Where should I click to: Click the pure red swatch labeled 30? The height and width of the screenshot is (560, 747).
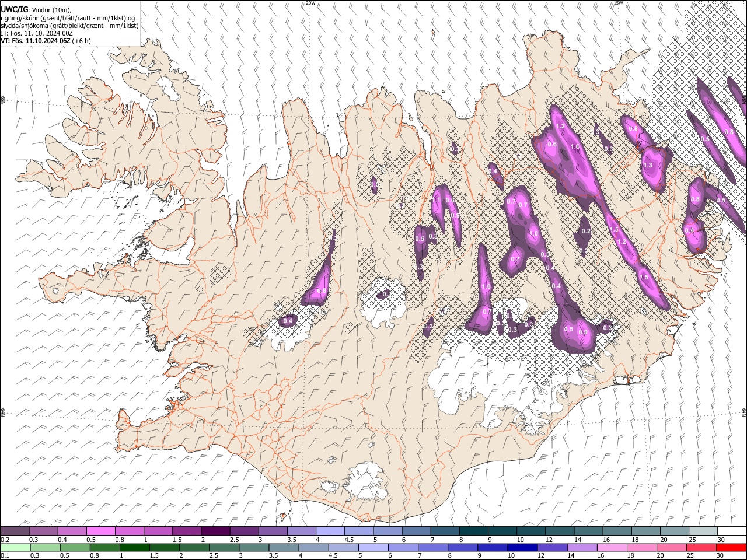click(731, 547)
